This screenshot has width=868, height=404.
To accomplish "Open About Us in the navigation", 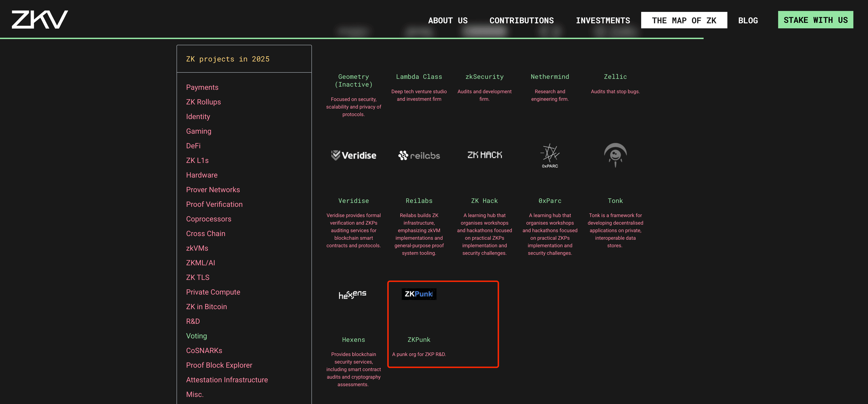I will pos(448,21).
